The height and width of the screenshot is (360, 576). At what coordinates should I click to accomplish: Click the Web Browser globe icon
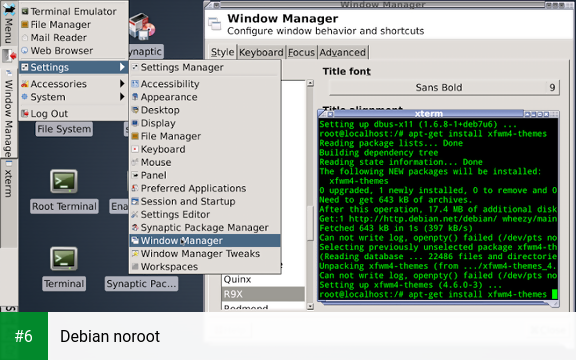click(x=25, y=51)
